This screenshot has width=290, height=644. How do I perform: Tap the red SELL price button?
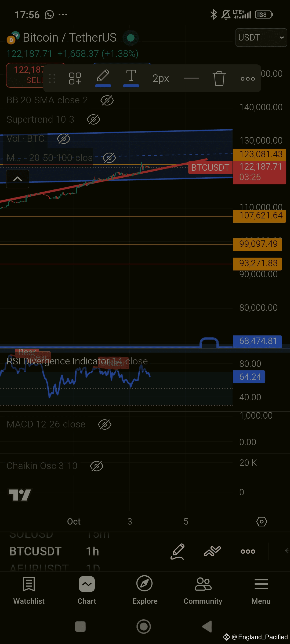[x=27, y=75]
